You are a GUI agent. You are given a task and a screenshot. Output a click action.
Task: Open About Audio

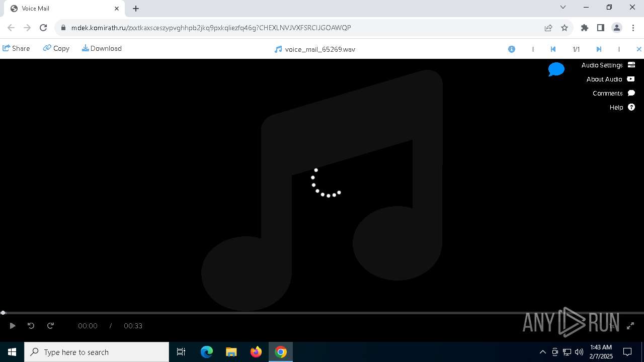[610, 79]
